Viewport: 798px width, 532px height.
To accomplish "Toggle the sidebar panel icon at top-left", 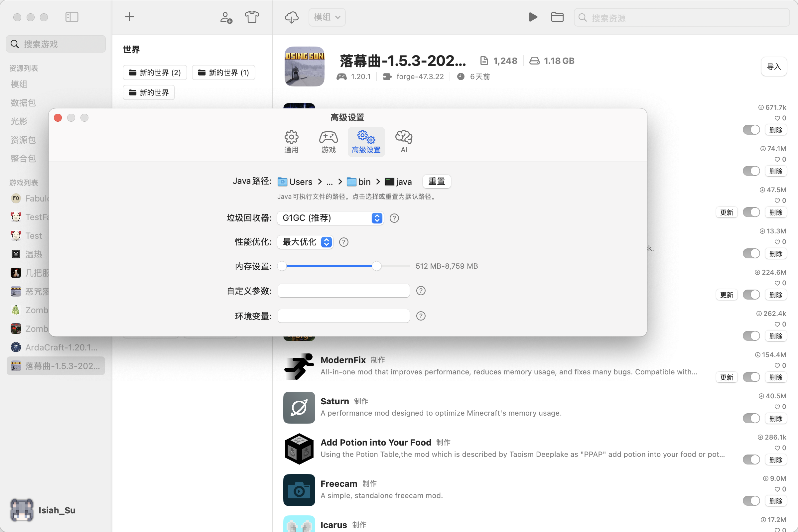I will tap(71, 17).
